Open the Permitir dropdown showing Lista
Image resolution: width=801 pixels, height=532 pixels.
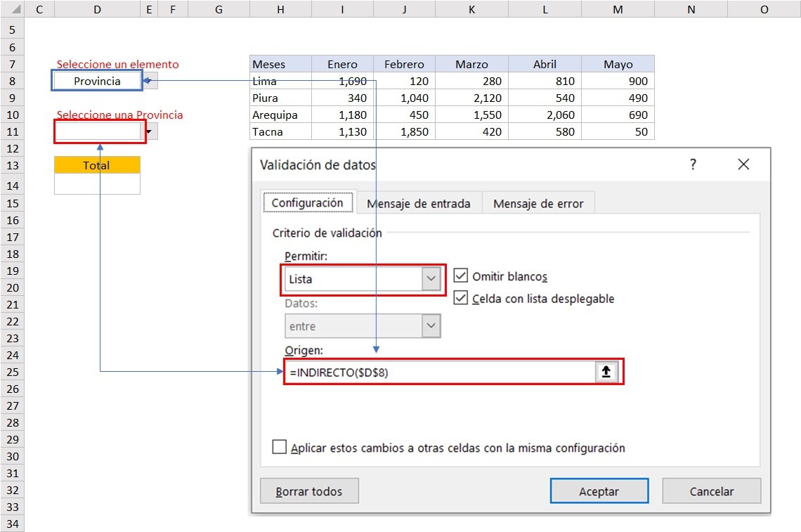click(x=431, y=278)
